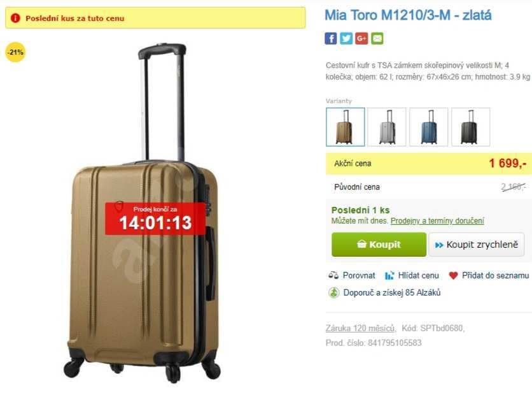Click the red info icon in yellow banner
The height and width of the screenshot is (395, 532).
pos(15,18)
